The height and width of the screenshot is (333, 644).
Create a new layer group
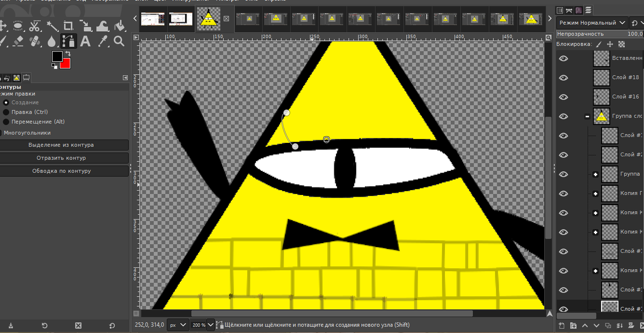[x=573, y=325]
